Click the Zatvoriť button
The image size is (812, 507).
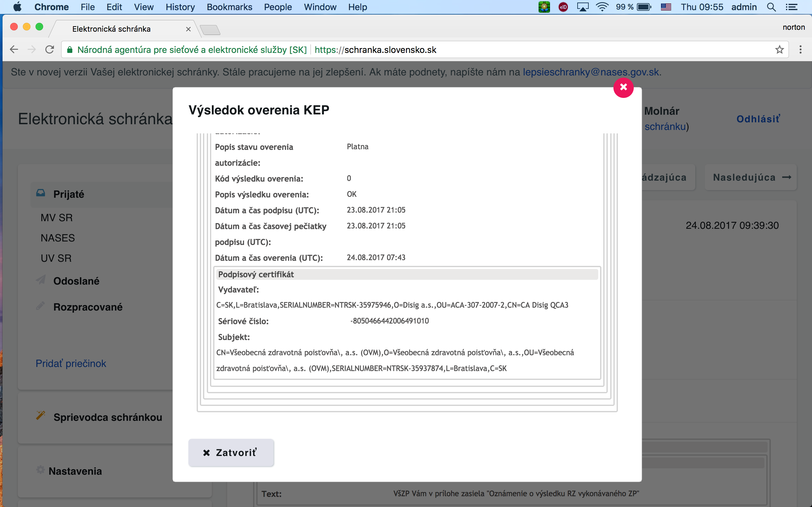tap(231, 452)
